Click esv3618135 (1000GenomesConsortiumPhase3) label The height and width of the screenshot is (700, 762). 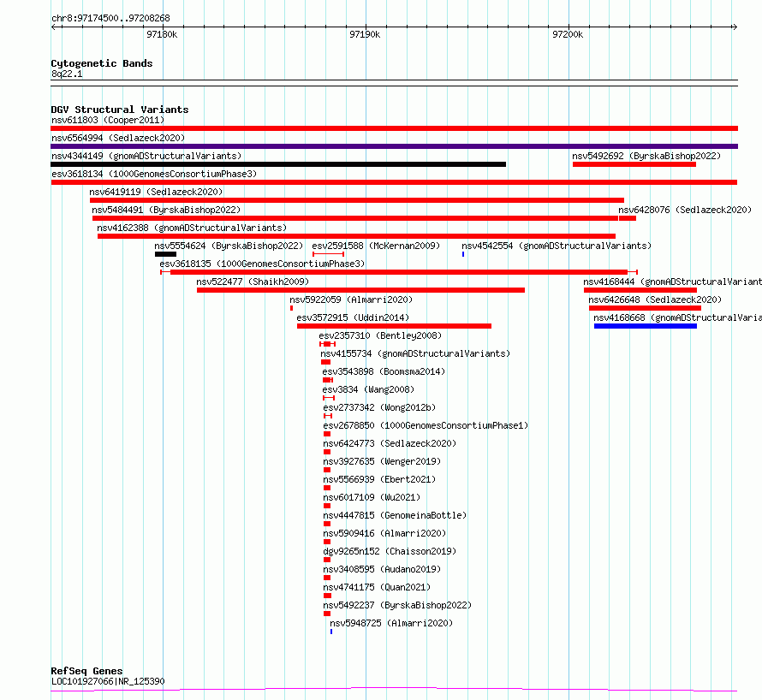tap(262, 264)
